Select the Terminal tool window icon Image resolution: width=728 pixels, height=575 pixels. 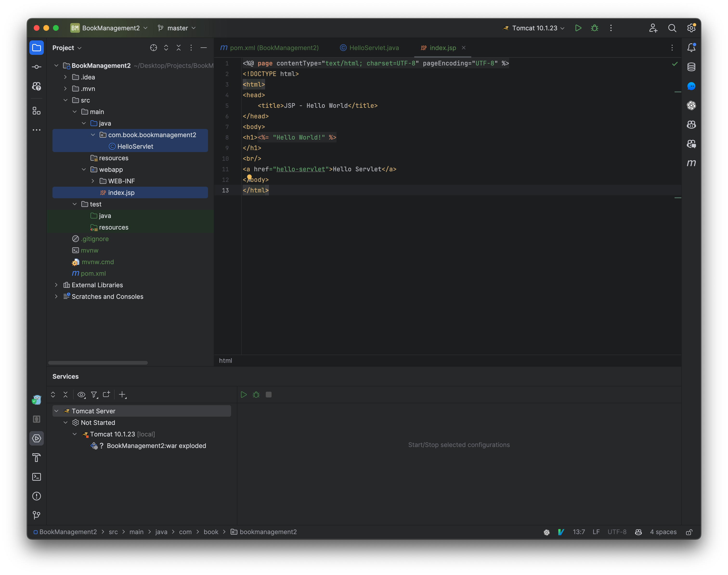click(x=37, y=476)
